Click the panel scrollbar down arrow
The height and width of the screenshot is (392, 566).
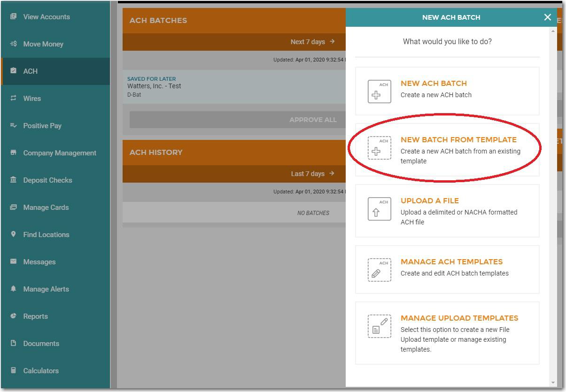pyautogui.click(x=553, y=383)
